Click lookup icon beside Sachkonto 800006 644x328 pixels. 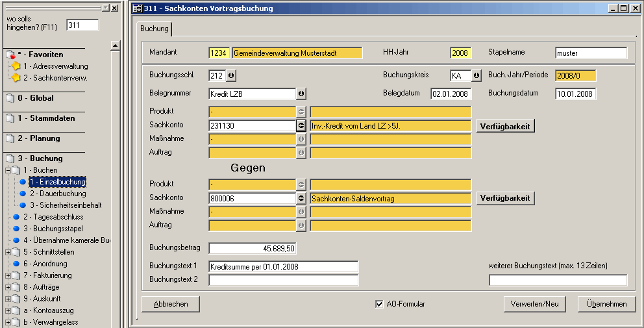301,198
